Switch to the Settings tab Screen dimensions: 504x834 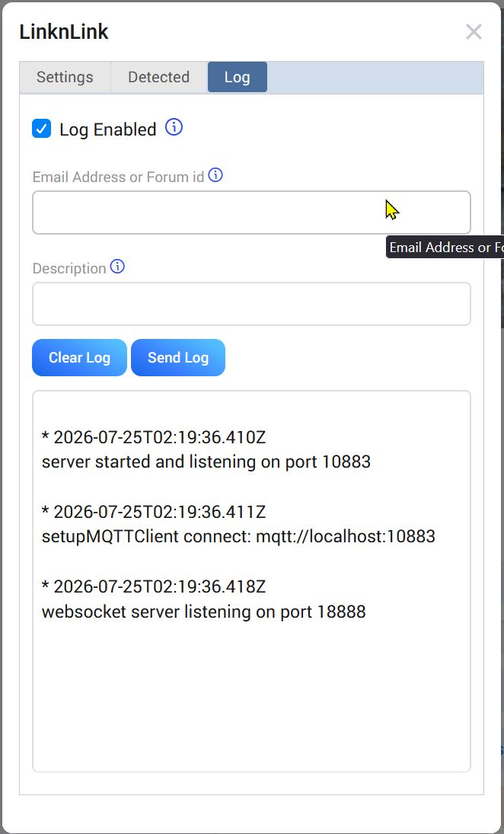[65, 77]
